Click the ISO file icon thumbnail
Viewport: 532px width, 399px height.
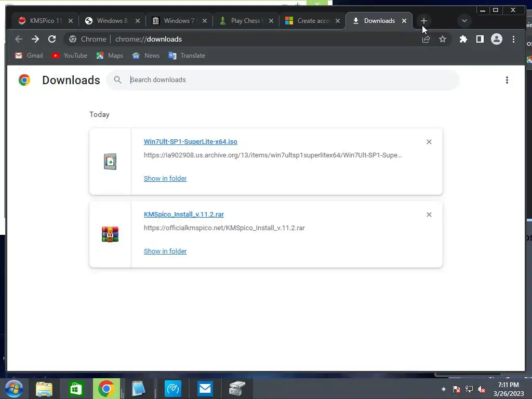[110, 162]
